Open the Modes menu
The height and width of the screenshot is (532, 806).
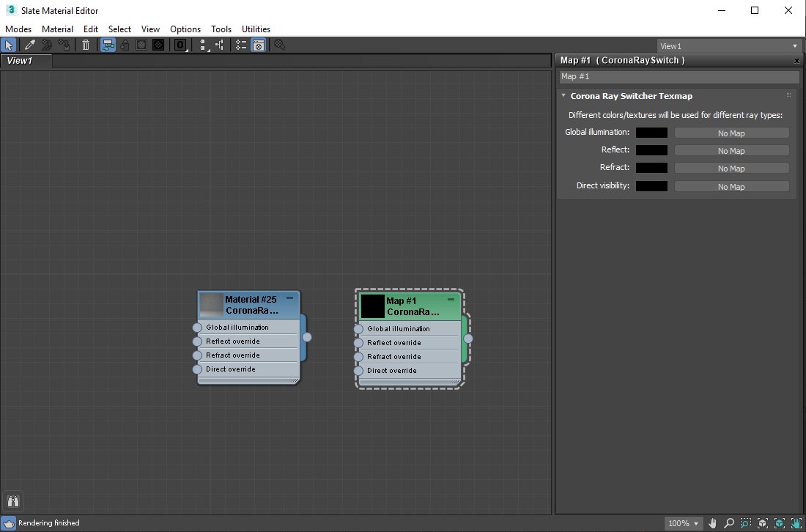18,29
